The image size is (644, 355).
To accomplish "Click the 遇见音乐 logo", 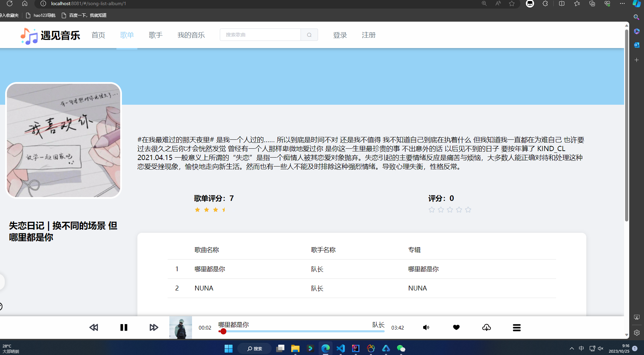I will [50, 35].
